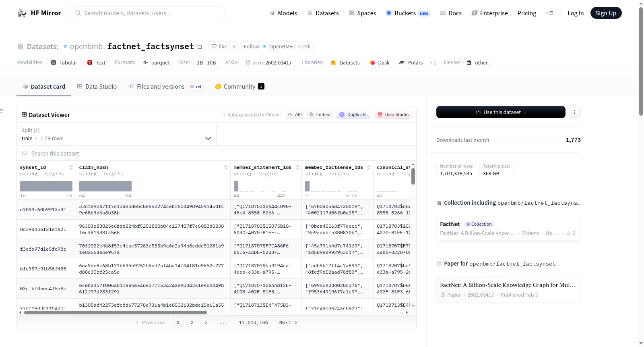The image size is (644, 347).
Task: Sort by the member_factsense_ids column
Action: click(x=369, y=167)
